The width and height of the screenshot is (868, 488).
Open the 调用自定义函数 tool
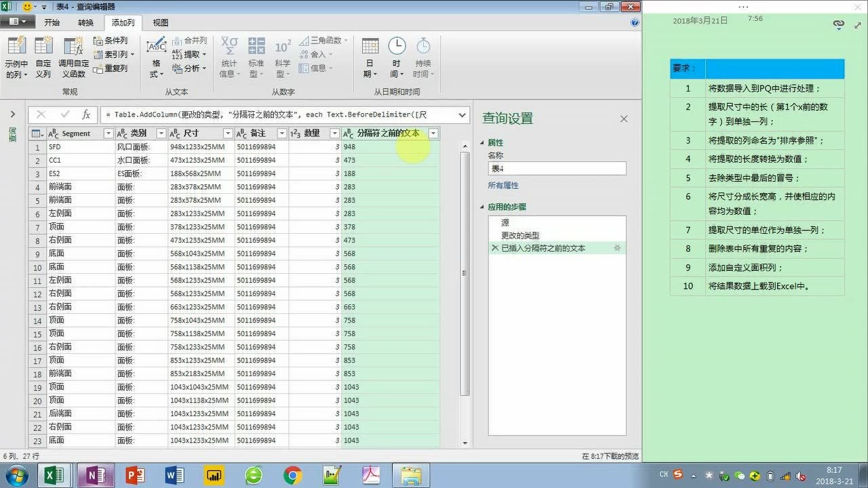(x=72, y=54)
